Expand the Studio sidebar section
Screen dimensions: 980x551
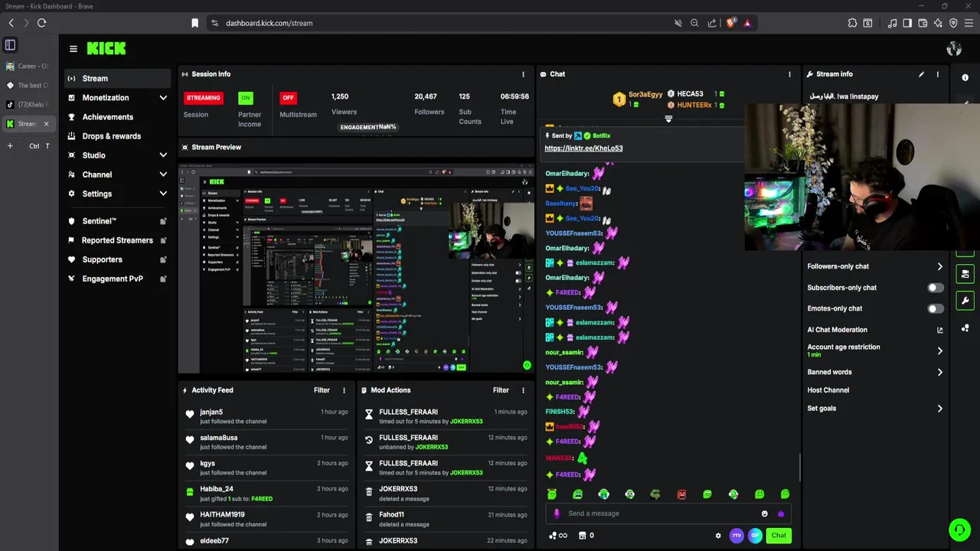click(x=162, y=155)
